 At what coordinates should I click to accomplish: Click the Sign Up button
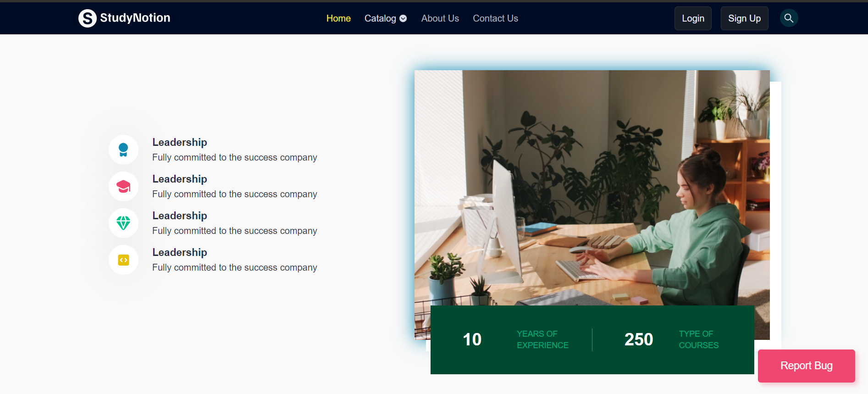pyautogui.click(x=744, y=18)
